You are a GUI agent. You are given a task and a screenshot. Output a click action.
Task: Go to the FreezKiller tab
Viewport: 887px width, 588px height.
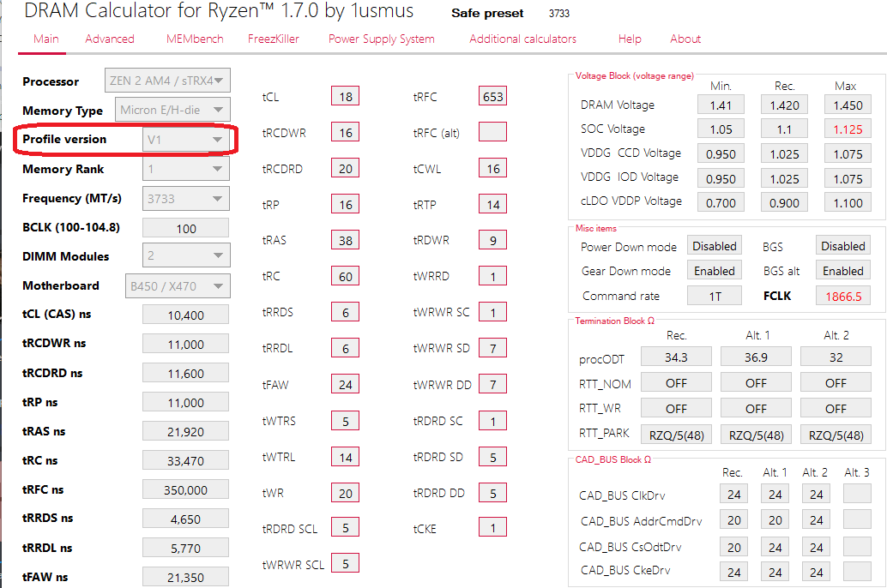[274, 39]
